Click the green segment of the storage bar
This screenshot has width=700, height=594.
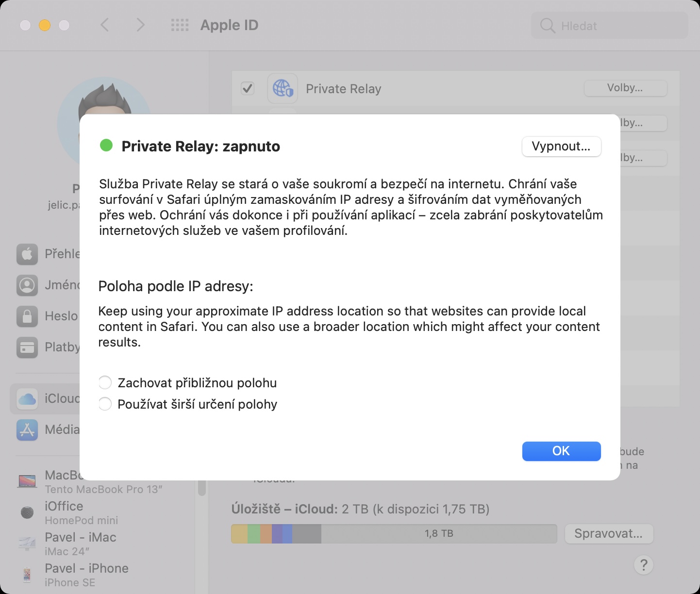click(x=254, y=534)
